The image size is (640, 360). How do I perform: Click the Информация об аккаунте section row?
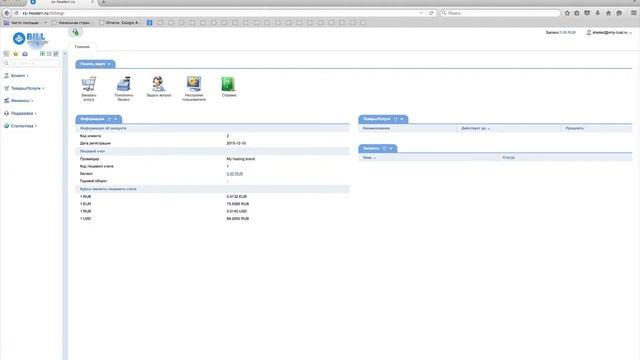[212, 128]
